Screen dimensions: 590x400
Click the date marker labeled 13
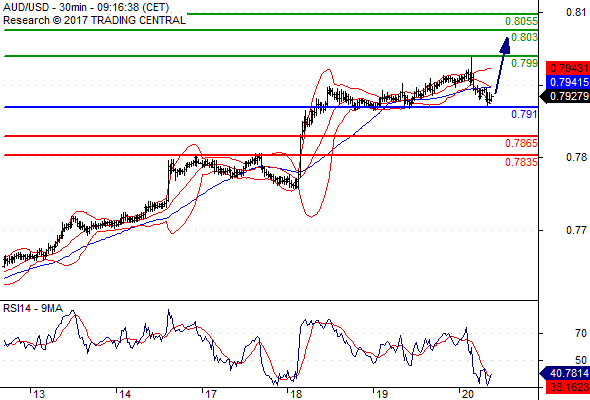tap(39, 394)
